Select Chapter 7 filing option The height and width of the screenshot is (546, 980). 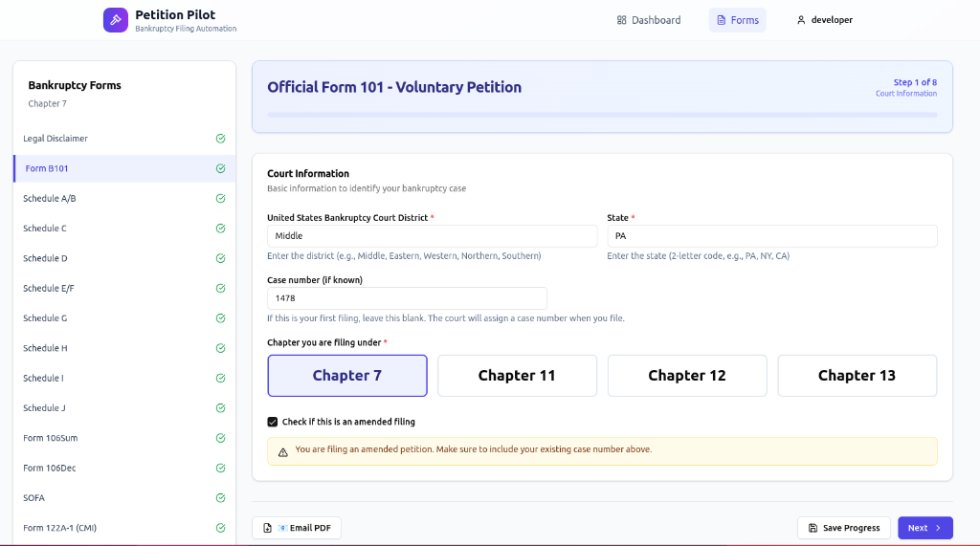pyautogui.click(x=347, y=376)
